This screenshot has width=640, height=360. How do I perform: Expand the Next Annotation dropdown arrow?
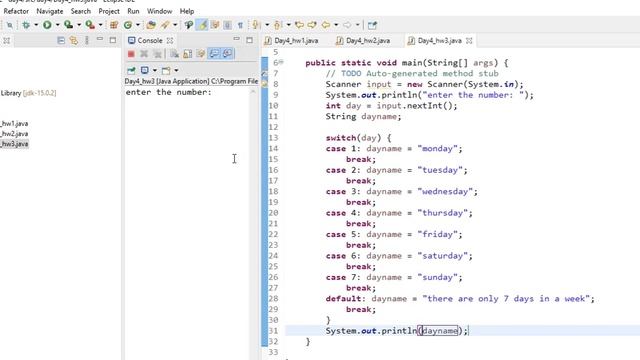coord(267,25)
